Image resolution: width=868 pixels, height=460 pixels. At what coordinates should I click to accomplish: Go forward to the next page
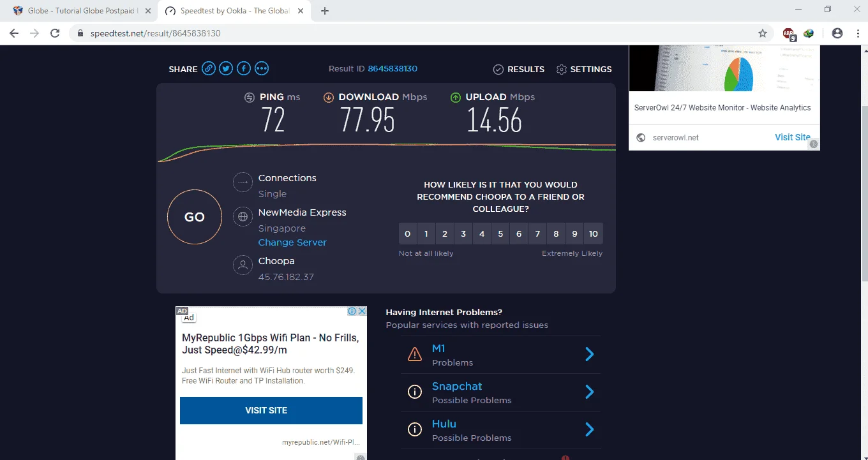tap(34, 33)
